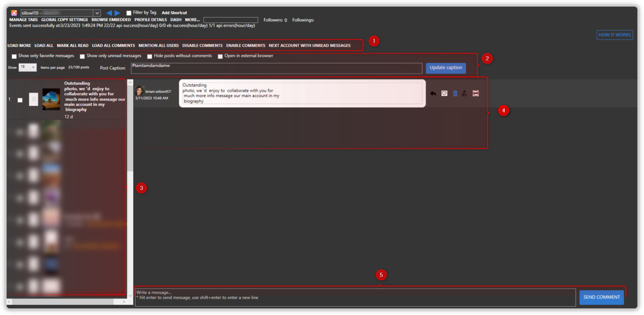The width and height of the screenshot is (644, 315).
Task: Open the items per page dropdown
Action: tap(27, 67)
